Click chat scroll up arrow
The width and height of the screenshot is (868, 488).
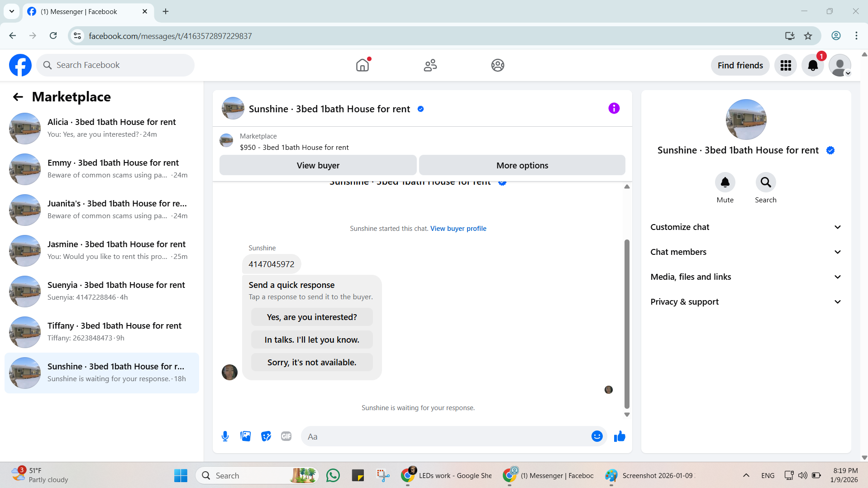coord(627,187)
